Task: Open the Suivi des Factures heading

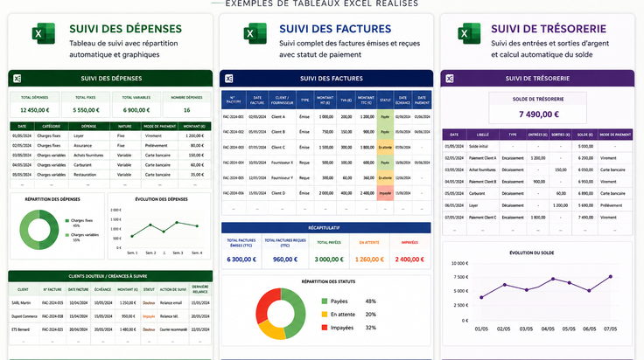Action: click(335, 29)
